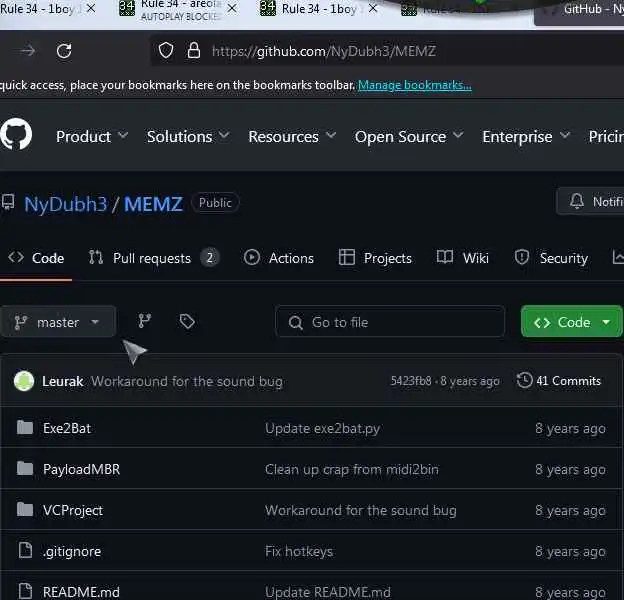
Task: Click the Manage bookmarks link
Action: coord(415,85)
